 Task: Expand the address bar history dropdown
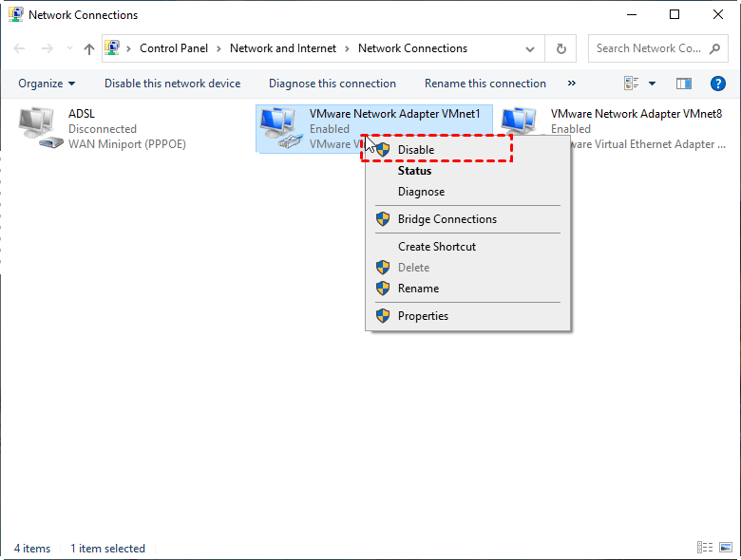coord(530,48)
